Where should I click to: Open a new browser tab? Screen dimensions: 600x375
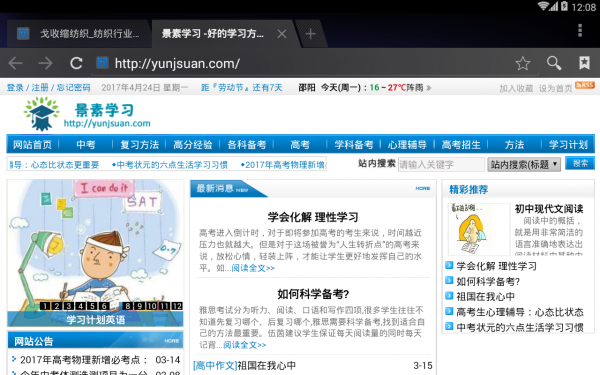pyautogui.click(x=310, y=34)
